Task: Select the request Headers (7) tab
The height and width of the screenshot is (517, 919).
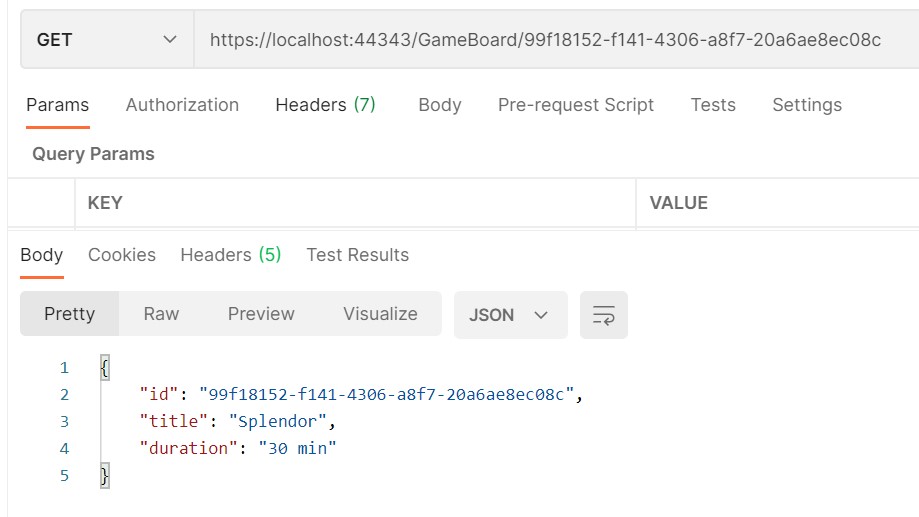Action: point(325,105)
